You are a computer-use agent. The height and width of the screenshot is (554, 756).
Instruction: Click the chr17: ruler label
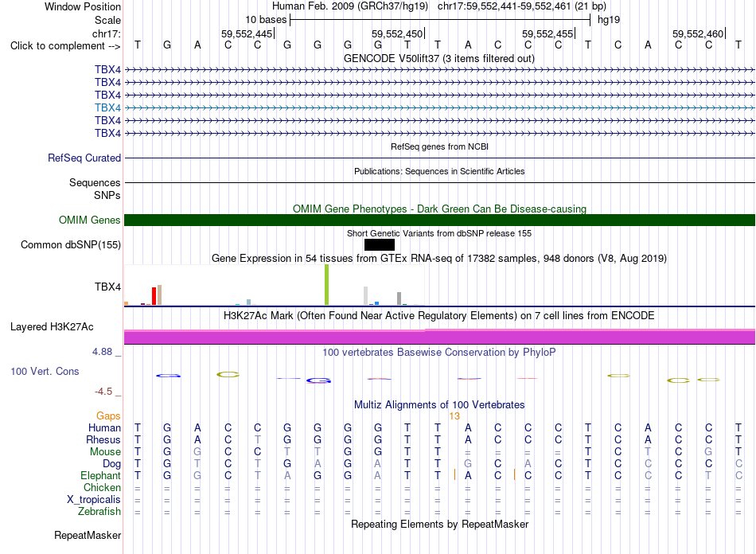click(x=106, y=33)
